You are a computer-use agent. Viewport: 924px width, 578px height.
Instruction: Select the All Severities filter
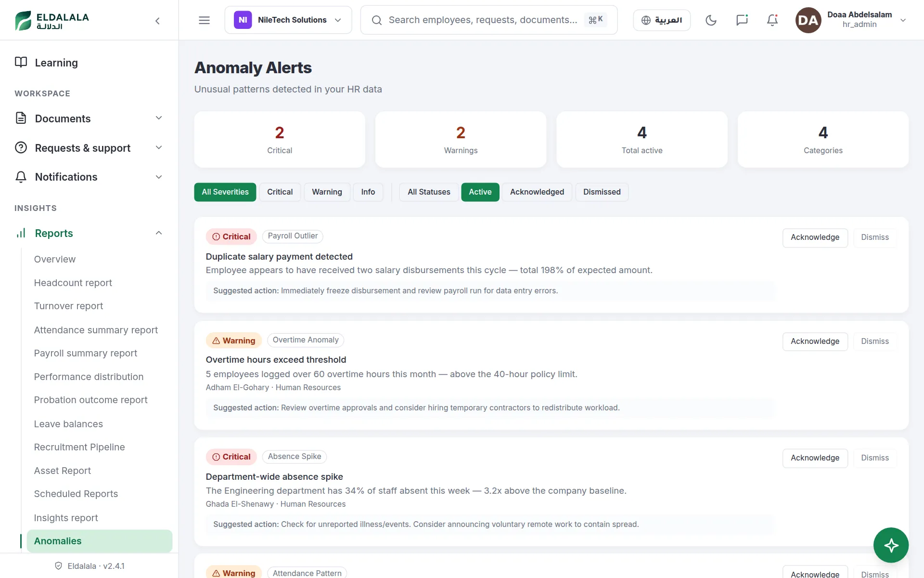coord(225,192)
